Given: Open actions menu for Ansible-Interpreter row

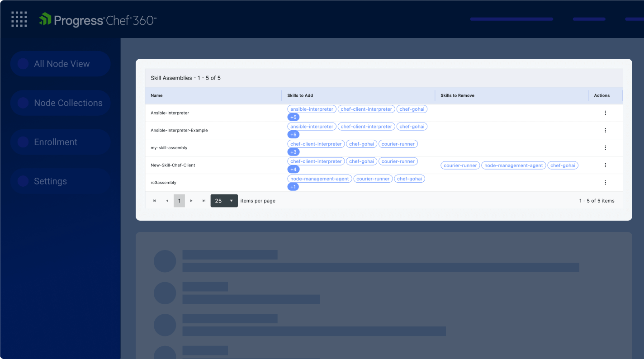Looking at the screenshot, I should tap(605, 113).
